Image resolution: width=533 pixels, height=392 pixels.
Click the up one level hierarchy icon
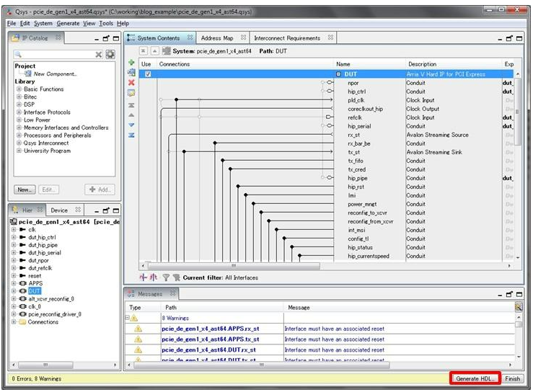(154, 51)
